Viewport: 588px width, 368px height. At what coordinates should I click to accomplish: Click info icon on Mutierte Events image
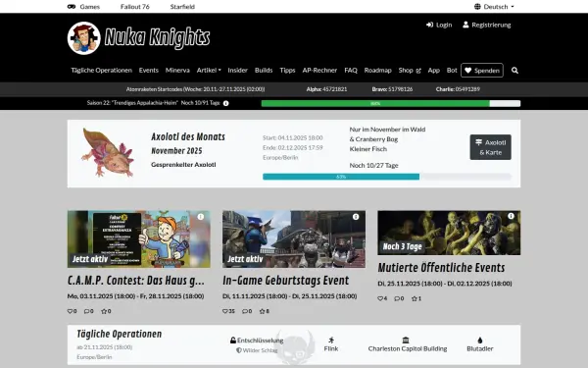click(x=511, y=216)
